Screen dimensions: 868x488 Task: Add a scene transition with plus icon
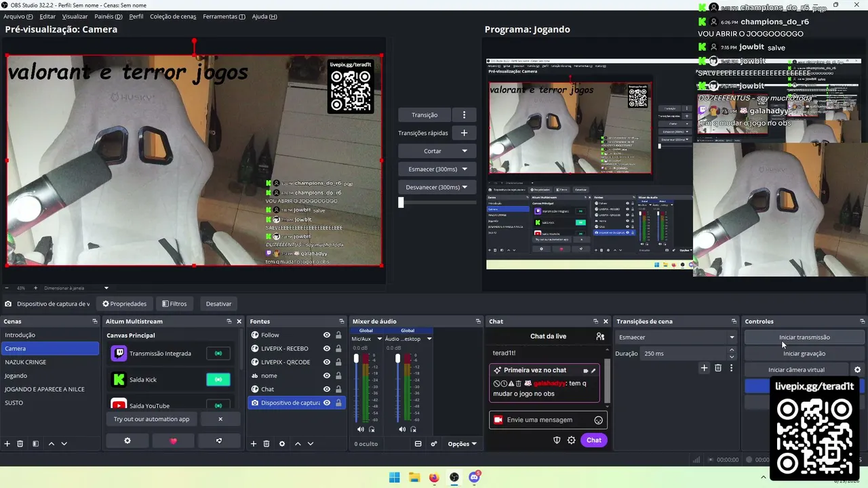click(x=704, y=368)
